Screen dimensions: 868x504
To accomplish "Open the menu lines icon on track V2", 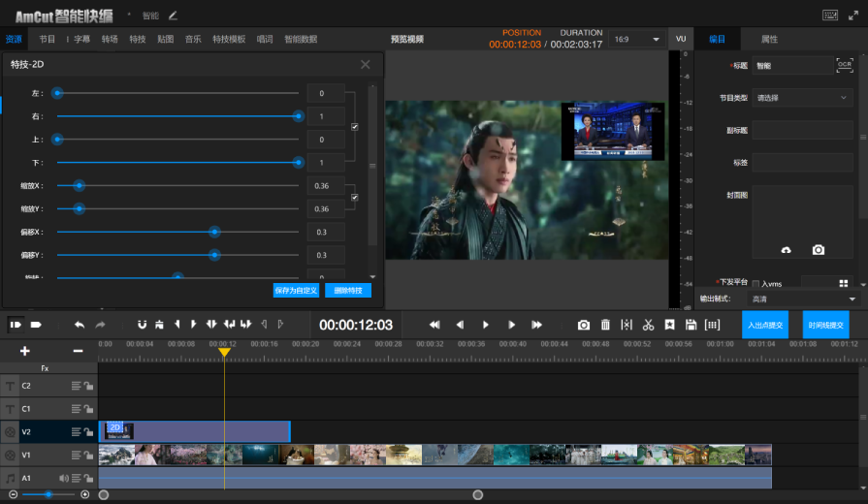I will (76, 431).
